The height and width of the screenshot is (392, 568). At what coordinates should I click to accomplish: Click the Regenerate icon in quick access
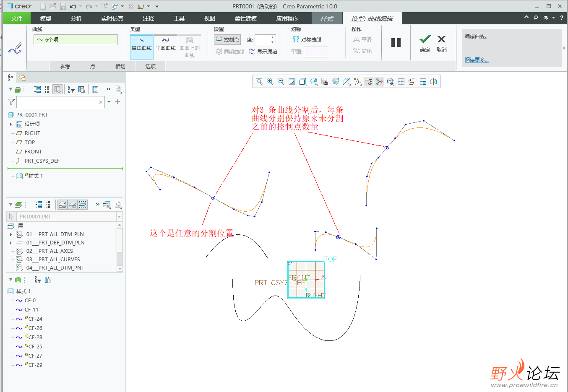point(104,6)
